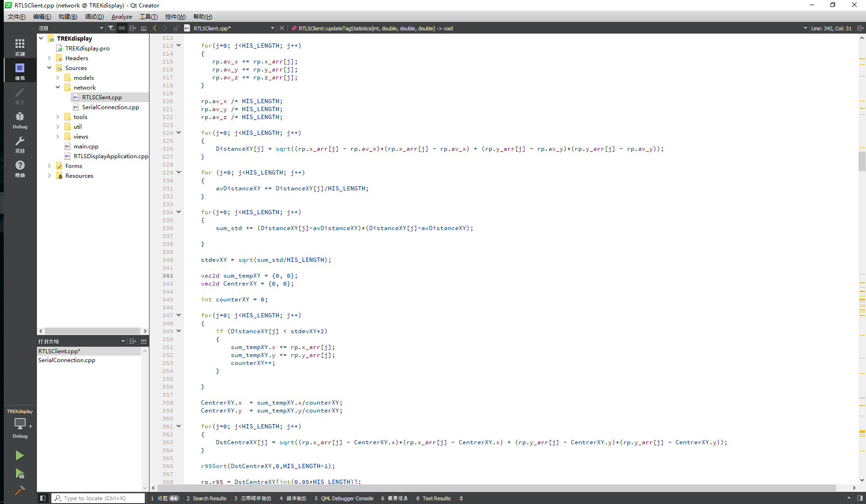Screen dimensions: 866x504
Task: Select main.cpp in the project tree
Action: coord(86,147)
